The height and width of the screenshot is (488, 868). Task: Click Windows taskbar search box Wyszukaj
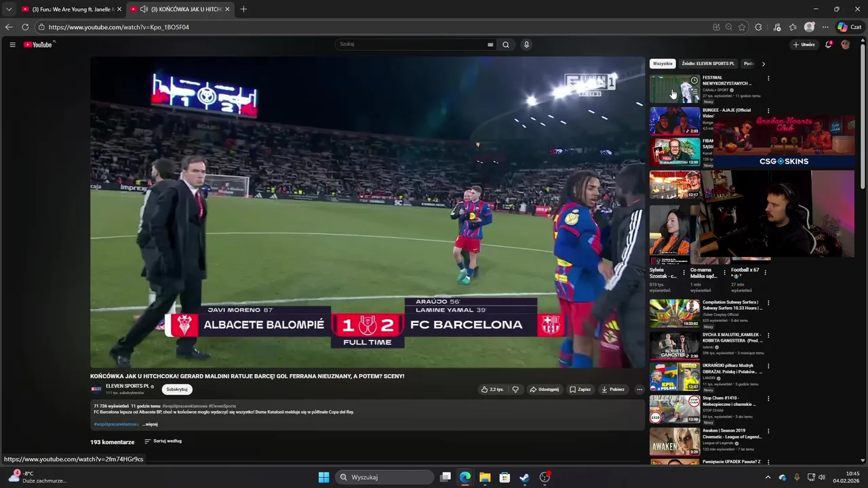tap(385, 477)
